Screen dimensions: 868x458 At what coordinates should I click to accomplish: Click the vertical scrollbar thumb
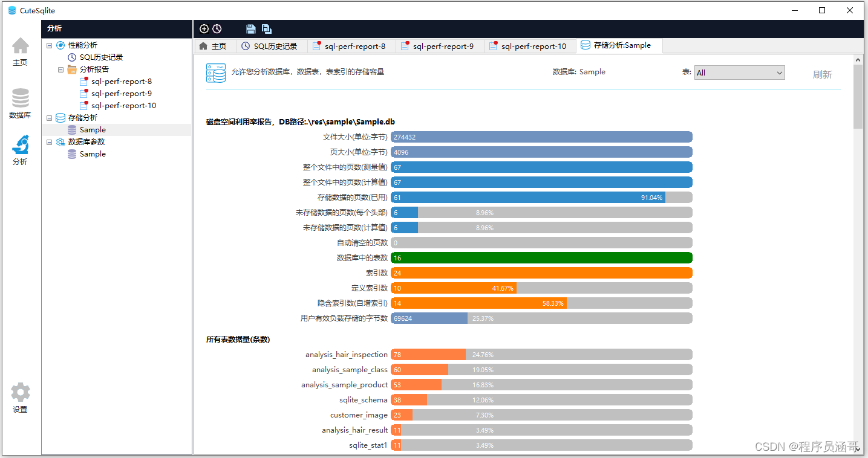click(858, 96)
